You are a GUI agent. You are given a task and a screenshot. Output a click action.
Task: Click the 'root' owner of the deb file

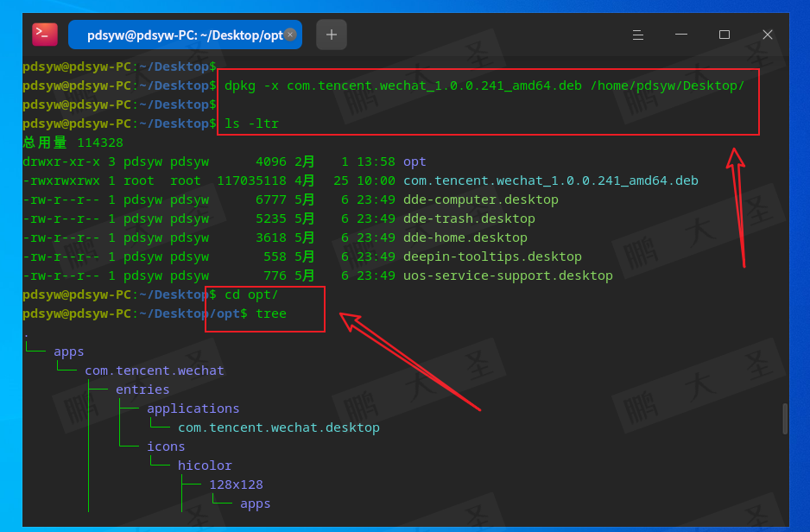(138, 180)
